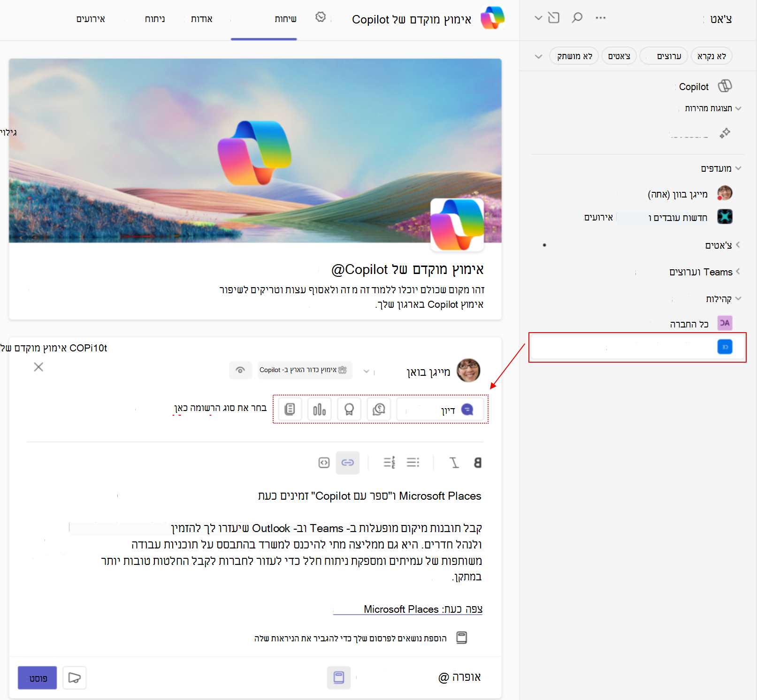Click the הוספת נושאים לפרסום field
Viewport: 757px width, 700px height.
[x=351, y=638]
